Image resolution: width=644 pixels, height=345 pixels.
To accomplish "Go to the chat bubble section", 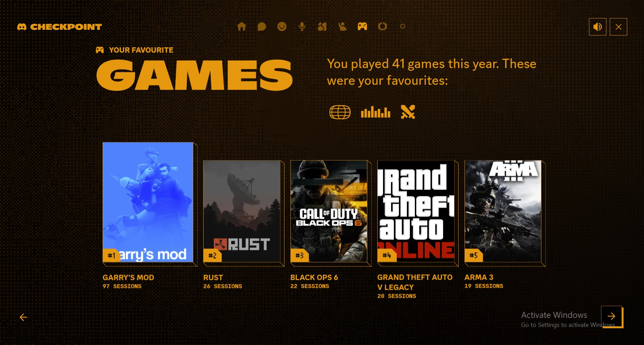I will click(x=262, y=26).
